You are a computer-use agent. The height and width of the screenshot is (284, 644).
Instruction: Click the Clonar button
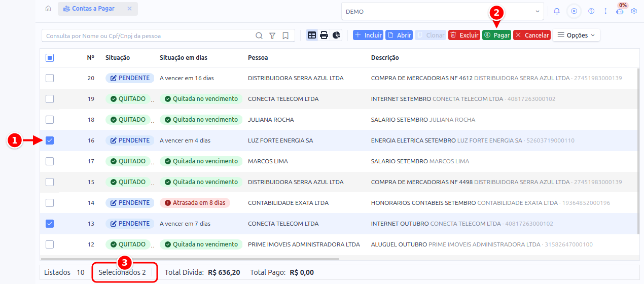pyautogui.click(x=431, y=35)
